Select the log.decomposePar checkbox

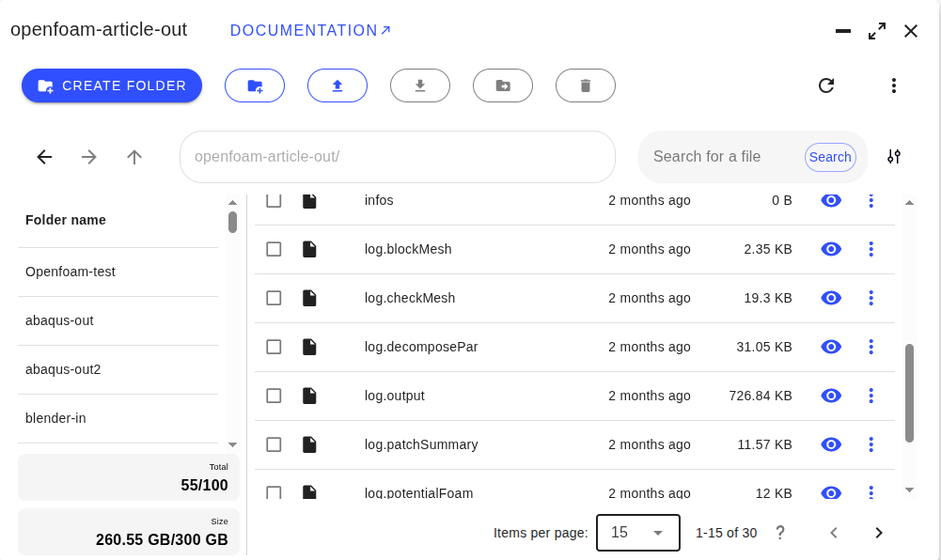click(x=274, y=347)
